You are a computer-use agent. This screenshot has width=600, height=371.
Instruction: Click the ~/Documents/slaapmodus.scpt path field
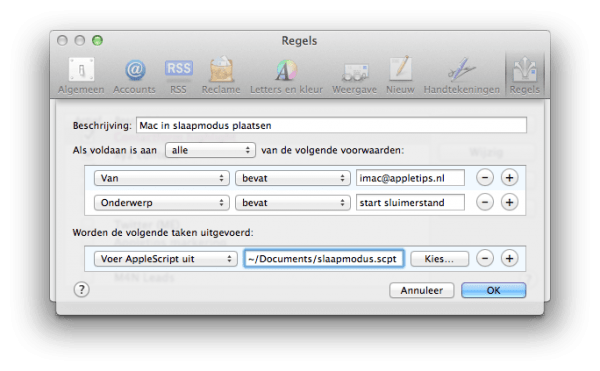324,259
